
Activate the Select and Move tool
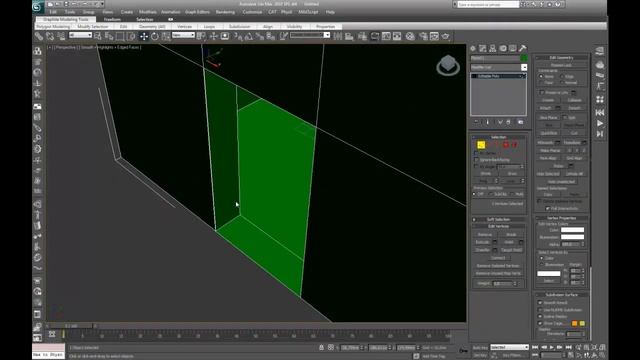coord(144,36)
